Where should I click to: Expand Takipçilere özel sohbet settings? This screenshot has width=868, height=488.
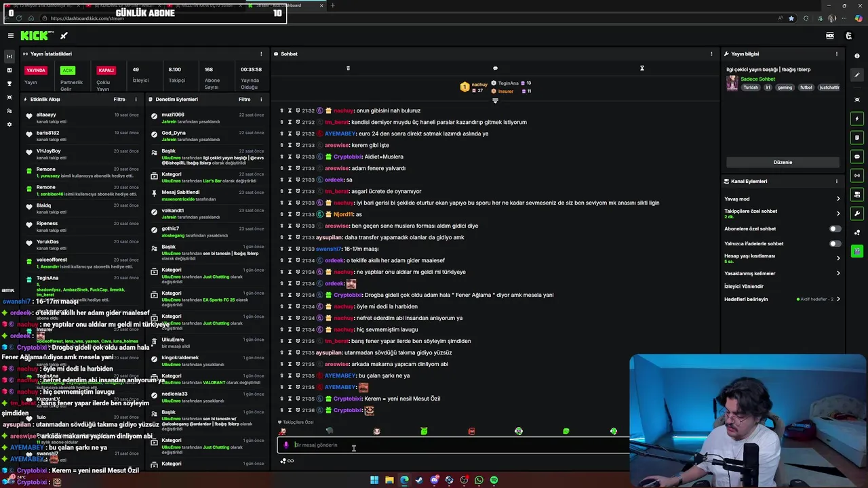838,213
